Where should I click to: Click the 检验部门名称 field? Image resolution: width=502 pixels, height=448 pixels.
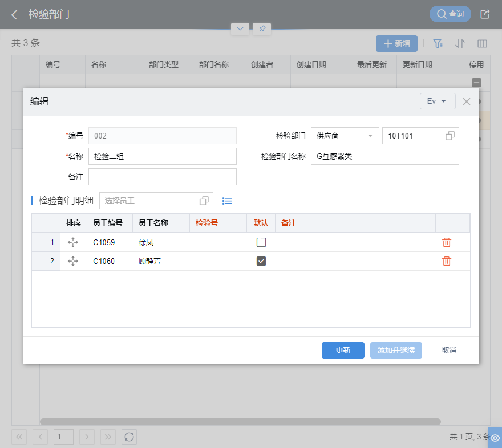pos(385,156)
